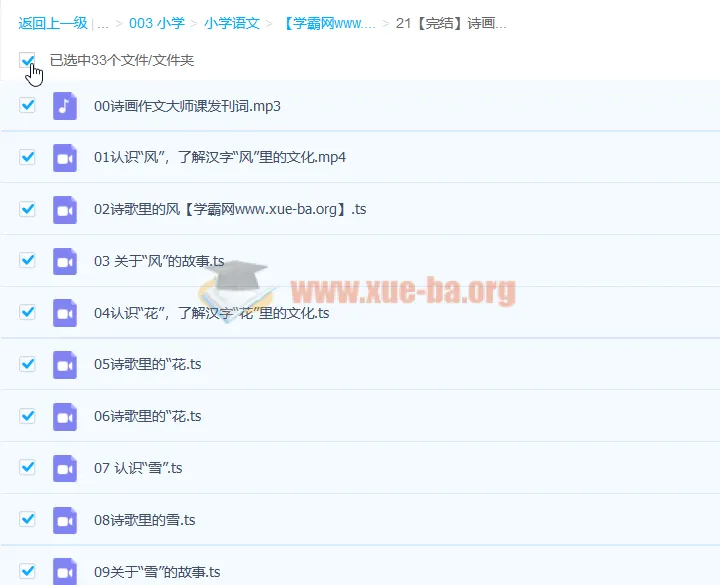Open file 01认识"风"，了解汉字"风"里的文化.mp4
The width and height of the screenshot is (720, 585).
pyautogui.click(x=220, y=158)
